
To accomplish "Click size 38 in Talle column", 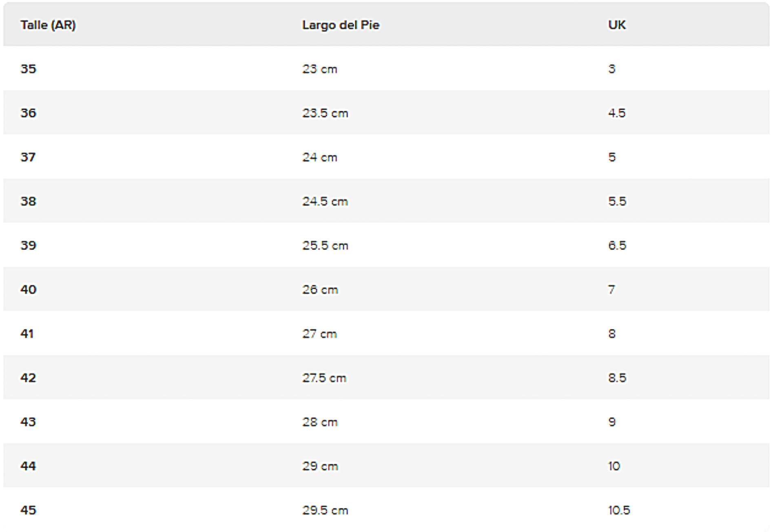I will coord(28,201).
